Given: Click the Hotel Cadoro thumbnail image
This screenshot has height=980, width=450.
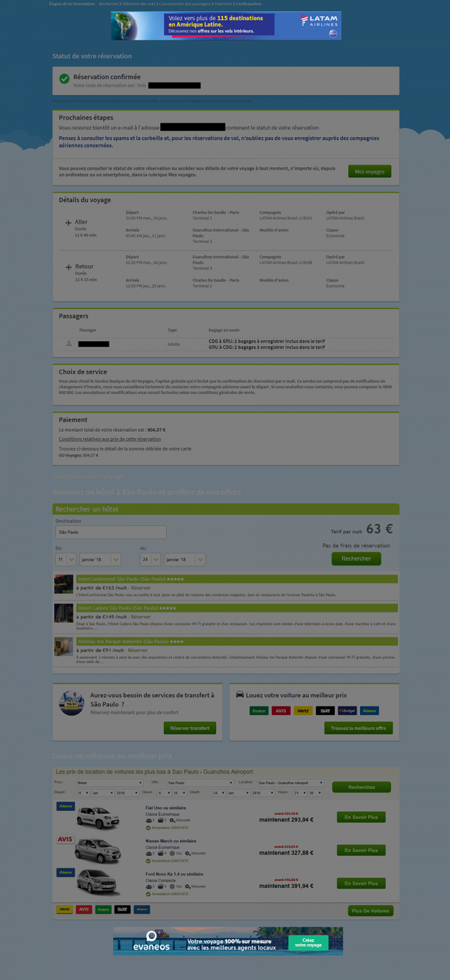Looking at the screenshot, I should 64,613.
